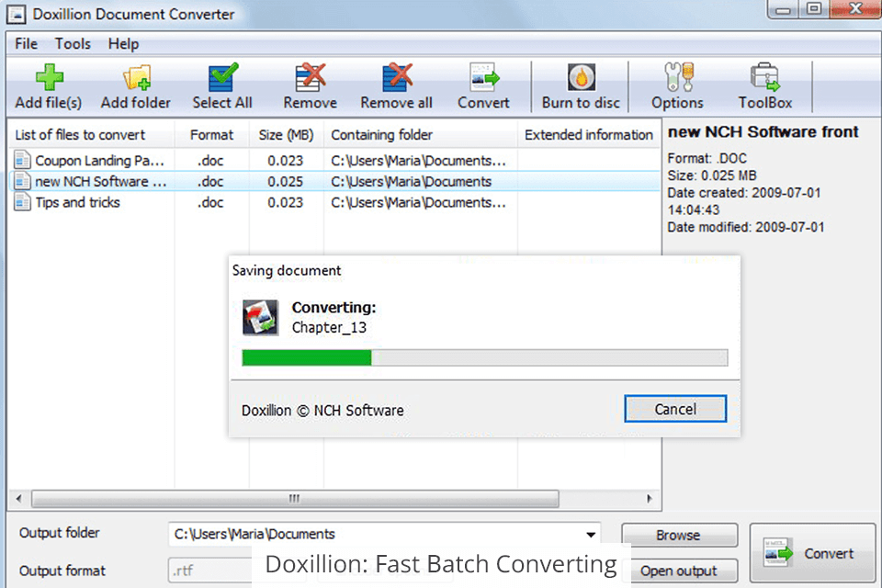Screen dimensions: 882x588
Task: Click the new NCH Software front heading
Action: [x=763, y=132]
